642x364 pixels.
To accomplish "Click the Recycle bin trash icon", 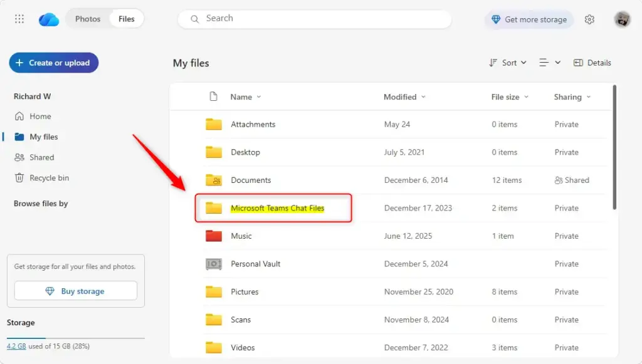I will [19, 177].
